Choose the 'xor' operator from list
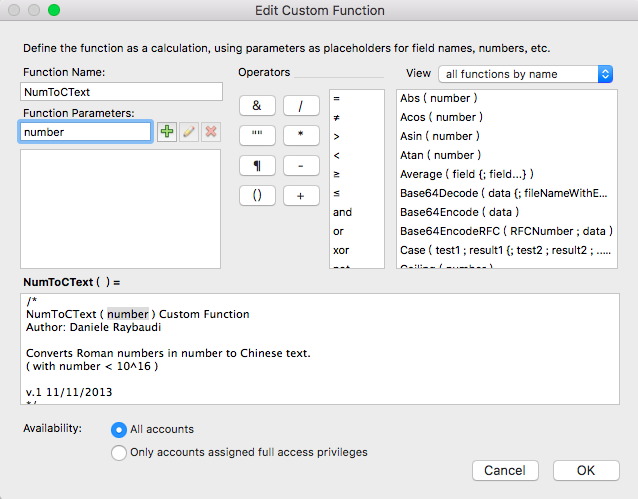This screenshot has height=499, width=638. (x=341, y=250)
